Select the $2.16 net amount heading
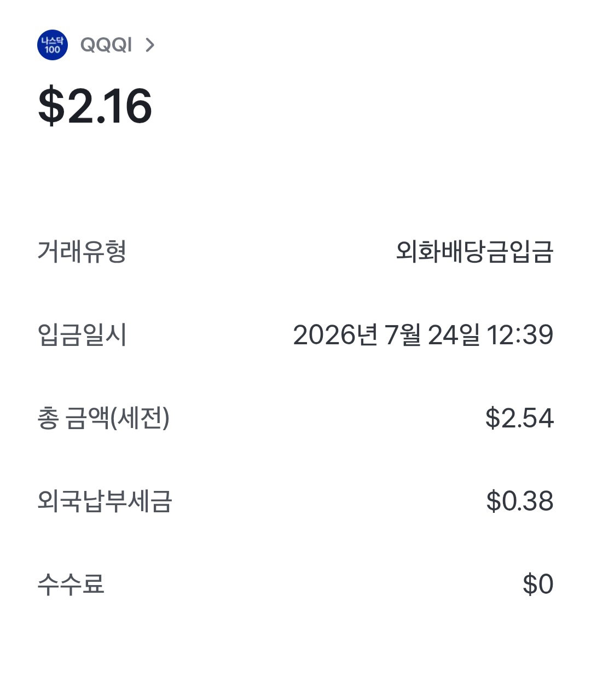 click(95, 106)
